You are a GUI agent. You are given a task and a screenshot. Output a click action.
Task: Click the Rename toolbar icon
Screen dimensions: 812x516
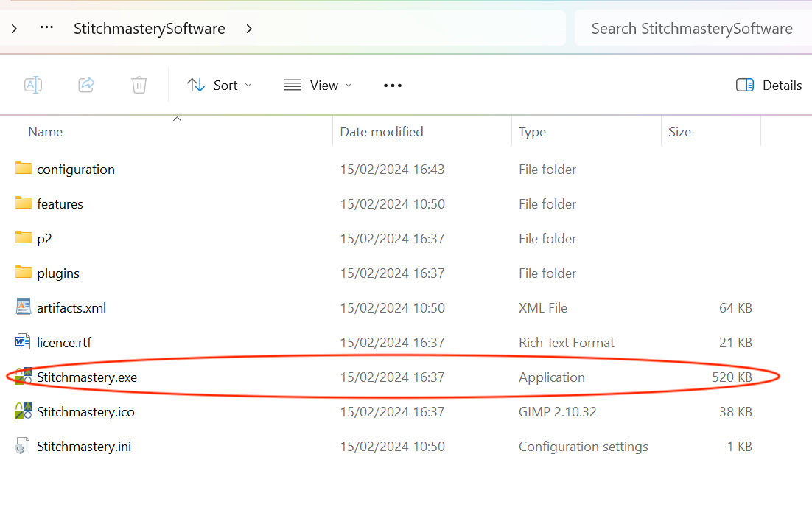pos(33,85)
